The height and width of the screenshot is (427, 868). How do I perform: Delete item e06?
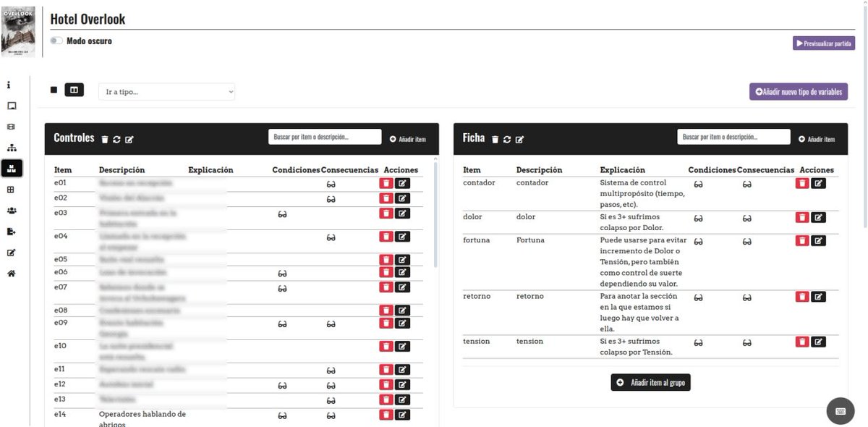point(386,272)
